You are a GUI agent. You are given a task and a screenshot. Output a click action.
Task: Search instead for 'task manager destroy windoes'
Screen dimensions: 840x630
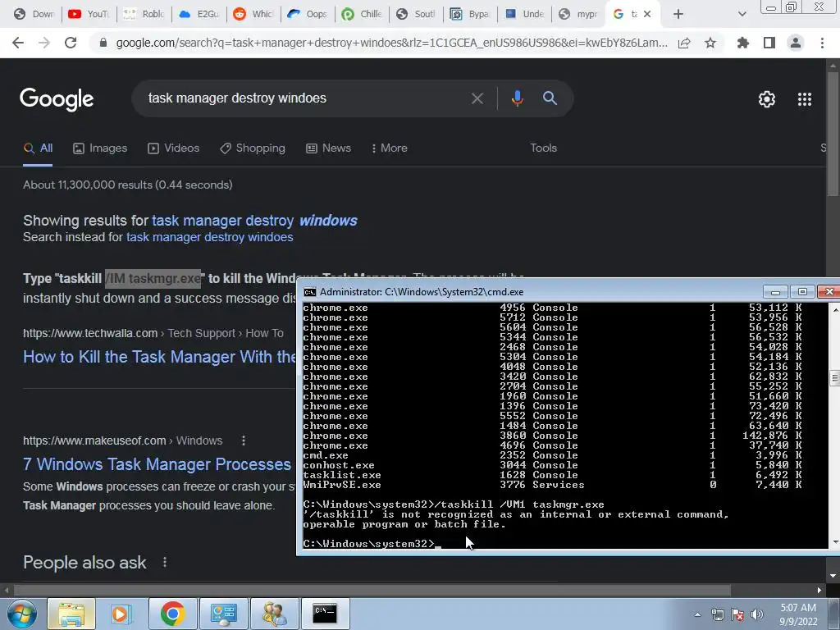click(209, 237)
